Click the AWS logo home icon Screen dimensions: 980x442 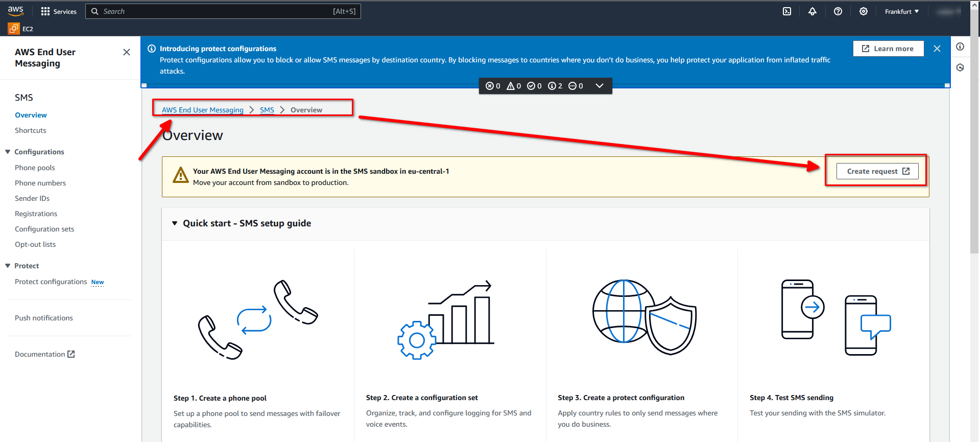tap(16, 11)
